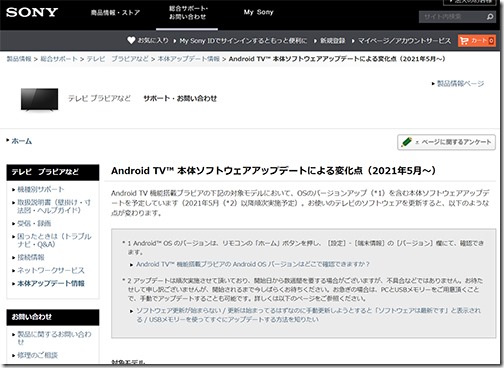Screen dimensions: 504x368
Task: Open サポート・お問い合わせ heading link
Action: 180,98
